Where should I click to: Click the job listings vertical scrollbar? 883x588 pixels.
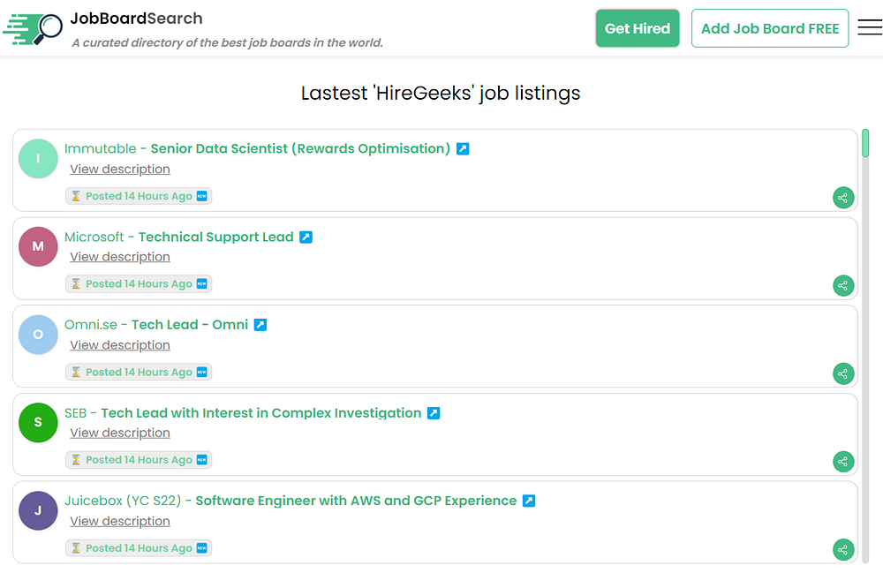865,344
